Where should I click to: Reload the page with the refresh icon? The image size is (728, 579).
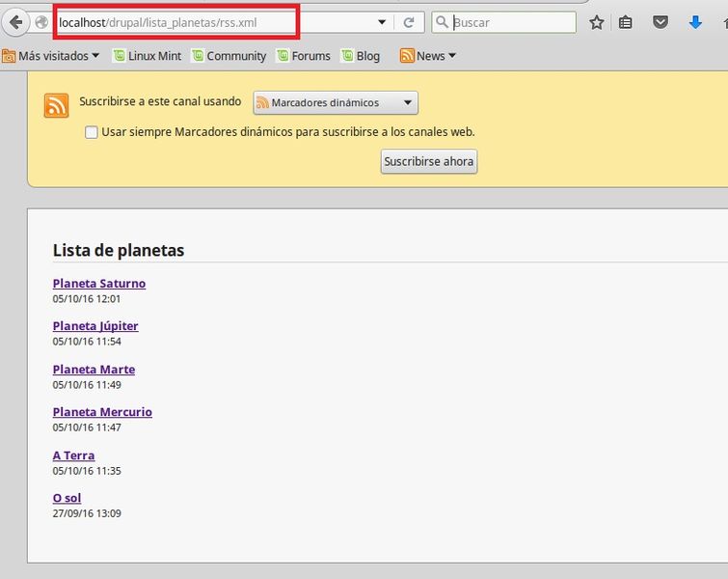(x=409, y=22)
